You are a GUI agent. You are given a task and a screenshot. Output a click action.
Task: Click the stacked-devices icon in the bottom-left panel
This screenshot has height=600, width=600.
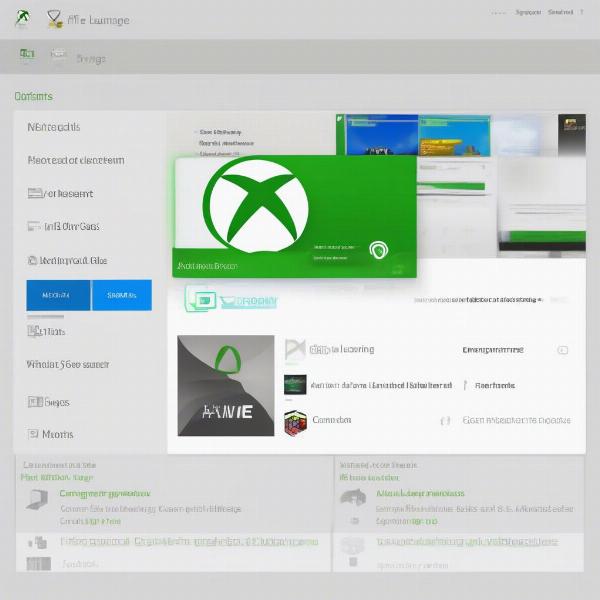pyautogui.click(x=38, y=542)
